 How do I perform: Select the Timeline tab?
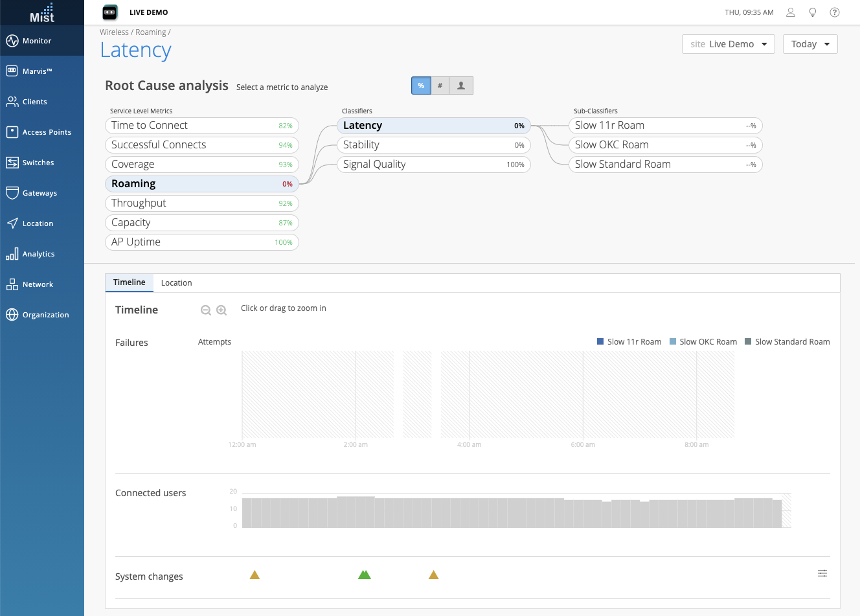point(130,282)
